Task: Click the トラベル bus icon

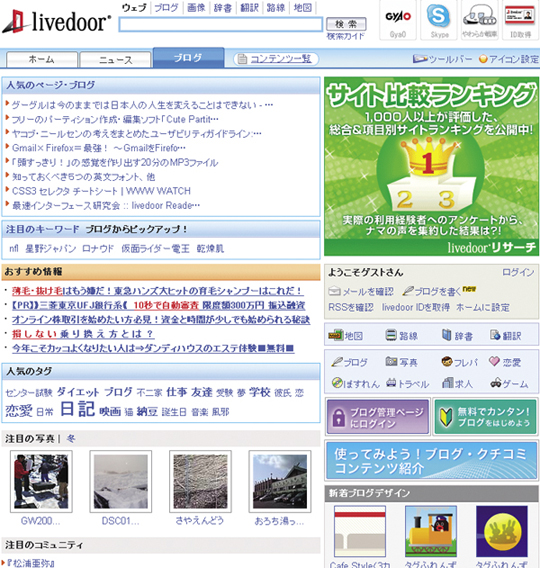Action: (391, 383)
